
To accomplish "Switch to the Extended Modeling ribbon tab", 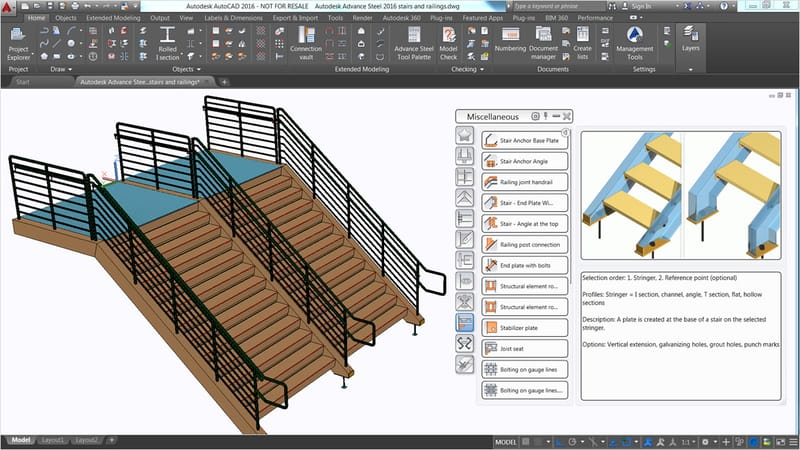I will (113, 18).
